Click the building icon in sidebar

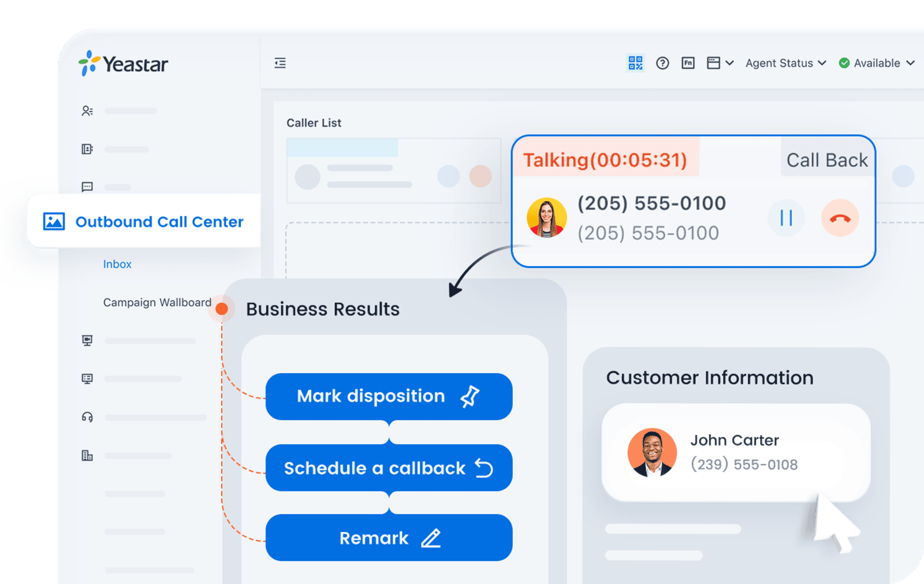(87, 456)
